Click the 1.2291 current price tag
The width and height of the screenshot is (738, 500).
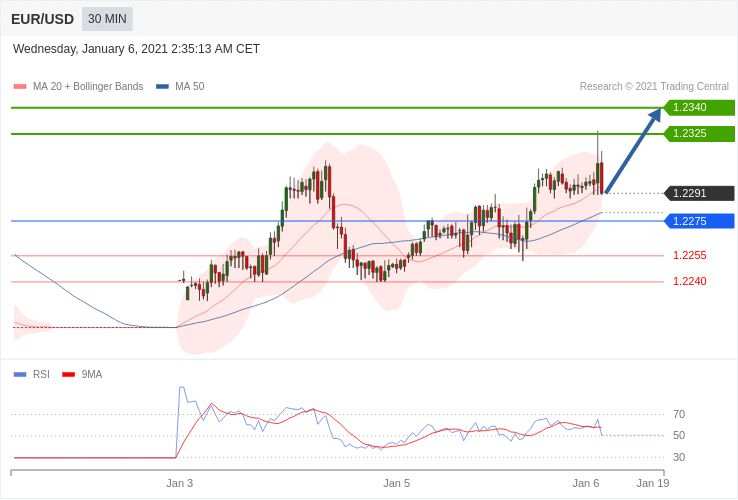pos(699,193)
